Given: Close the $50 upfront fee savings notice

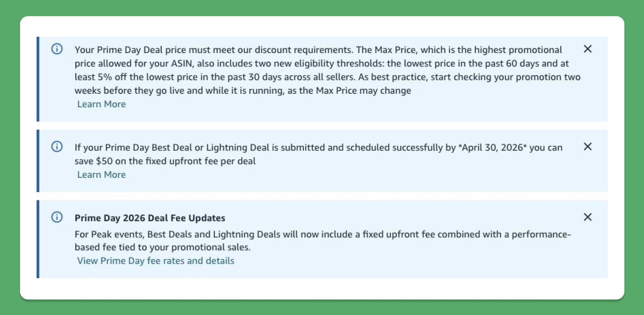Looking at the screenshot, I should coord(588,146).
